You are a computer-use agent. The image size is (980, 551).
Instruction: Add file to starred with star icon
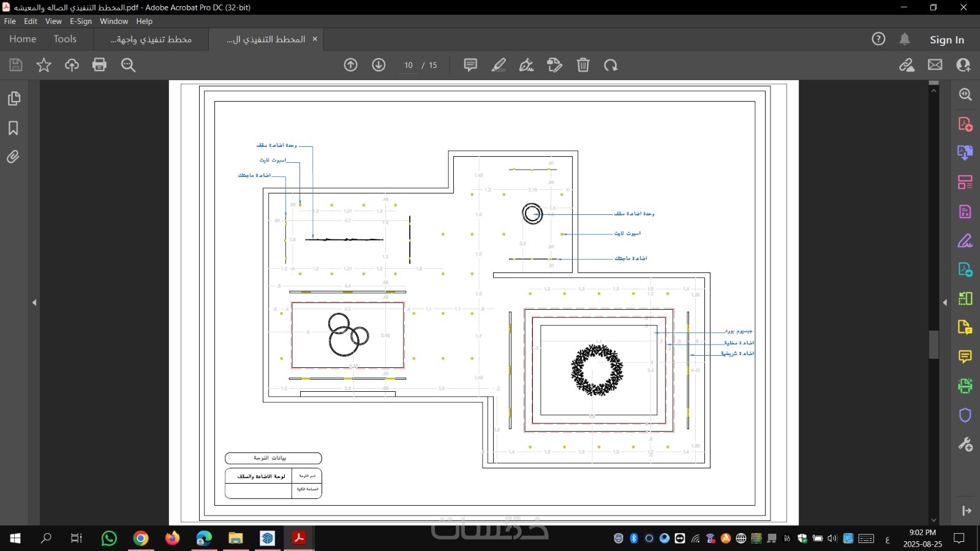[x=43, y=65]
